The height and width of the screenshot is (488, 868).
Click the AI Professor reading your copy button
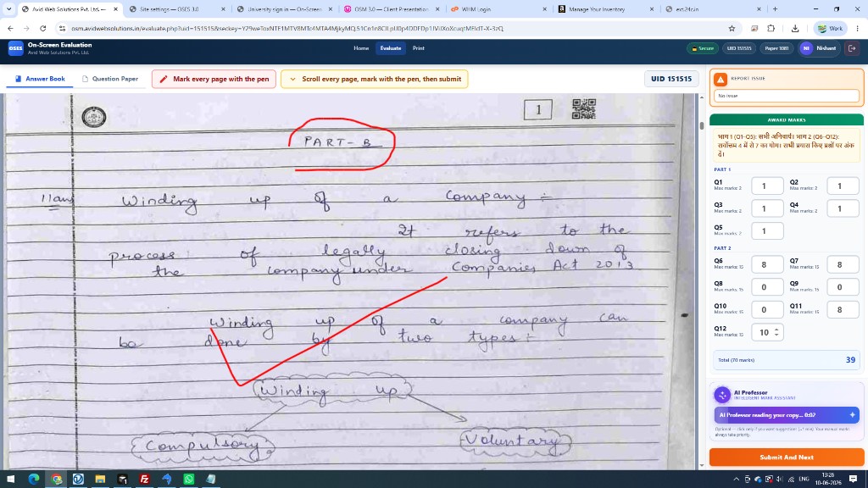click(x=786, y=415)
